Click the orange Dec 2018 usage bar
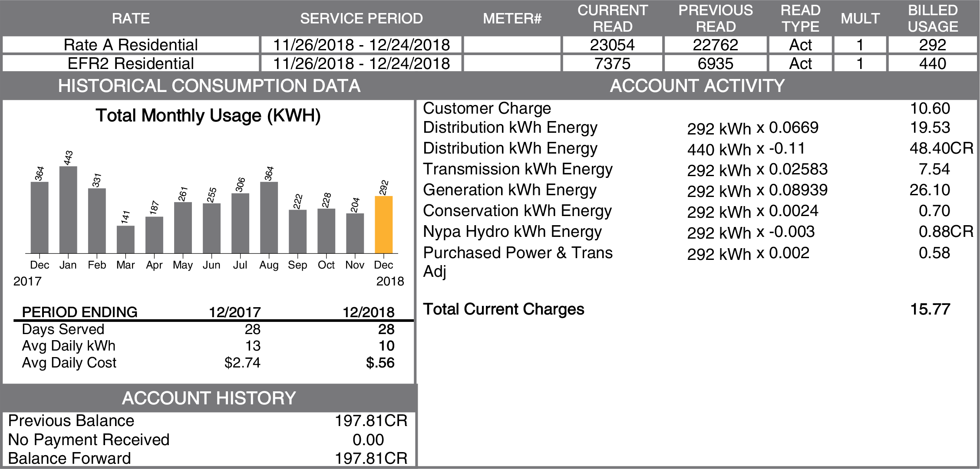980x469 pixels. tap(383, 225)
